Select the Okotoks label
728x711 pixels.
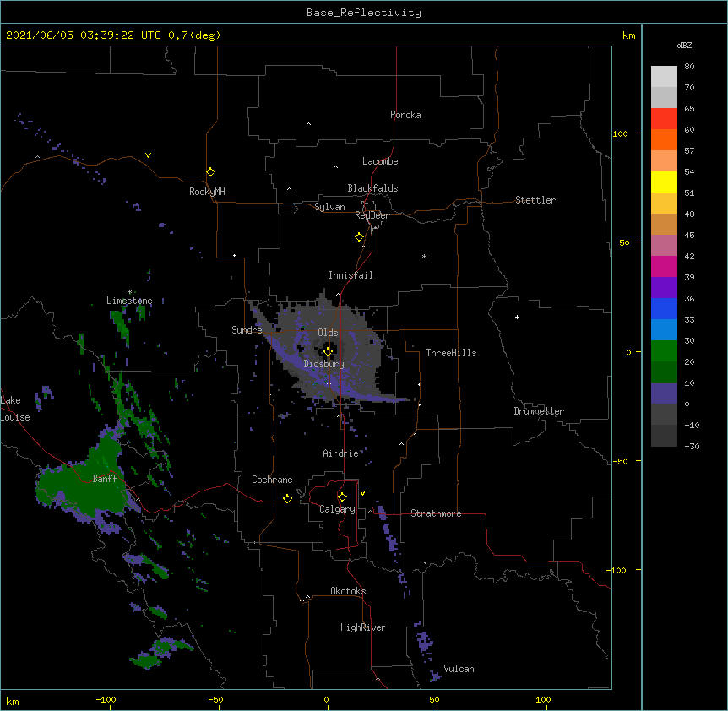tap(348, 591)
